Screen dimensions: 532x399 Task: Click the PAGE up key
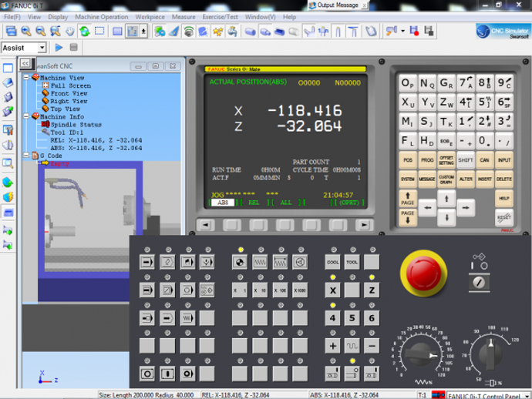click(408, 198)
